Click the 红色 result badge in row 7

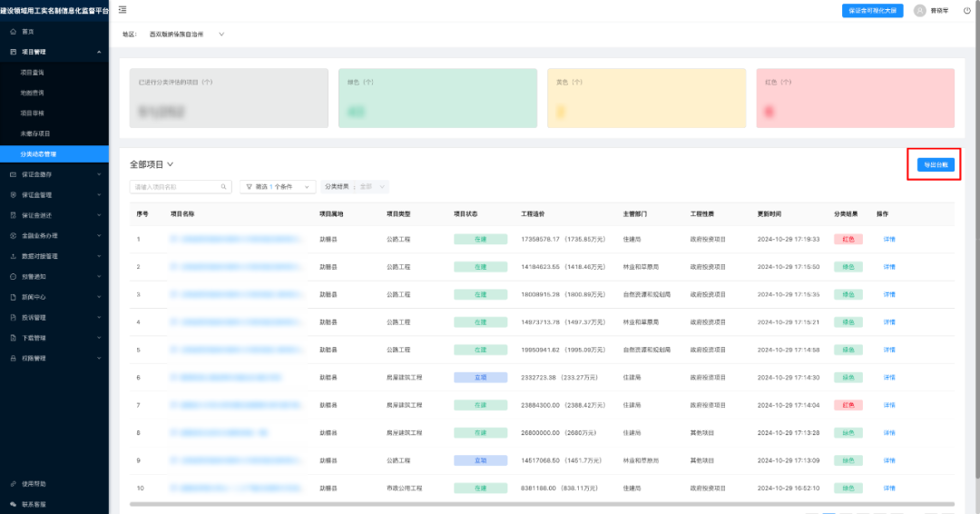[x=848, y=405]
